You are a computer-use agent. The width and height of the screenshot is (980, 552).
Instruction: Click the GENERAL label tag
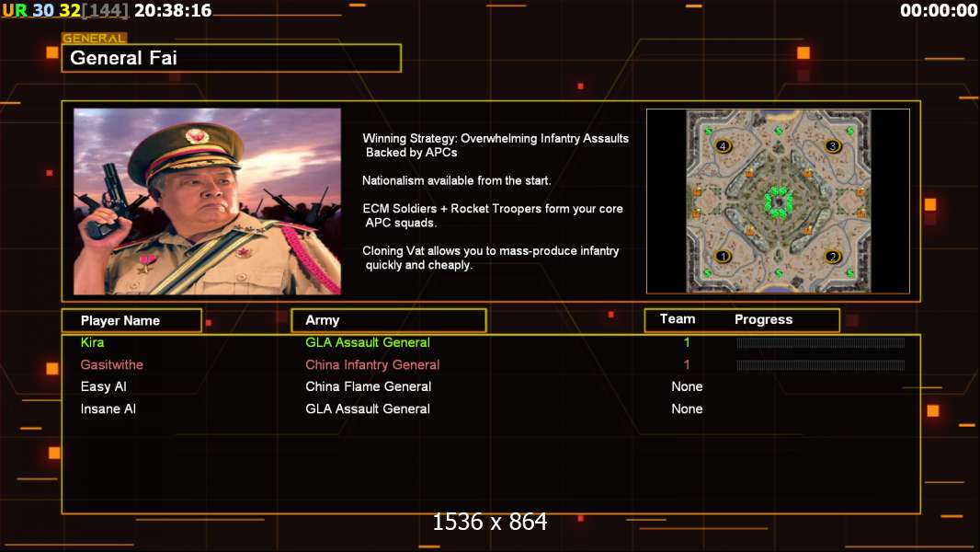click(95, 38)
